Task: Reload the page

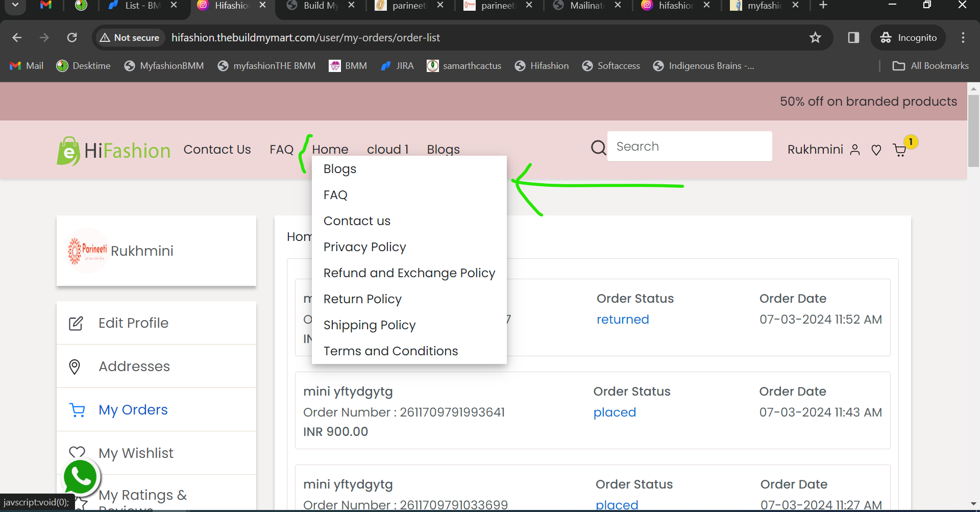Action: 72,37
